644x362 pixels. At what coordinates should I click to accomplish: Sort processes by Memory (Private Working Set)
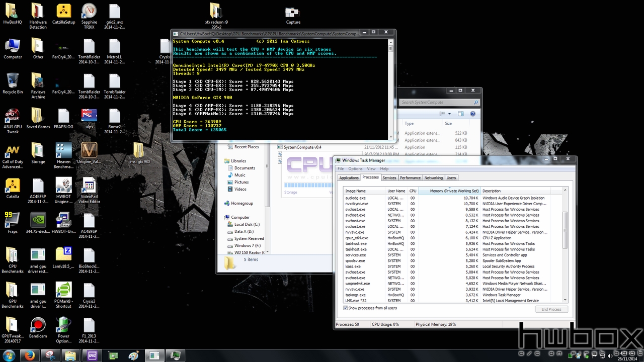[x=449, y=191]
